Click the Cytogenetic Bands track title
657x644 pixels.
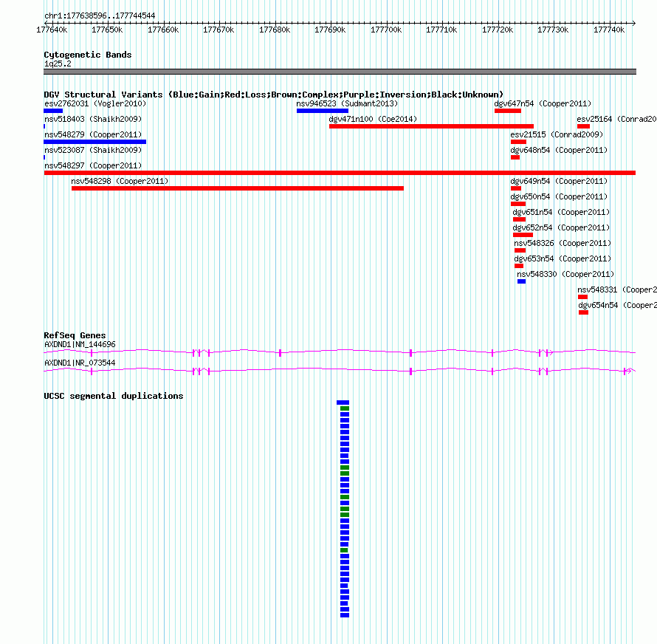click(88, 55)
